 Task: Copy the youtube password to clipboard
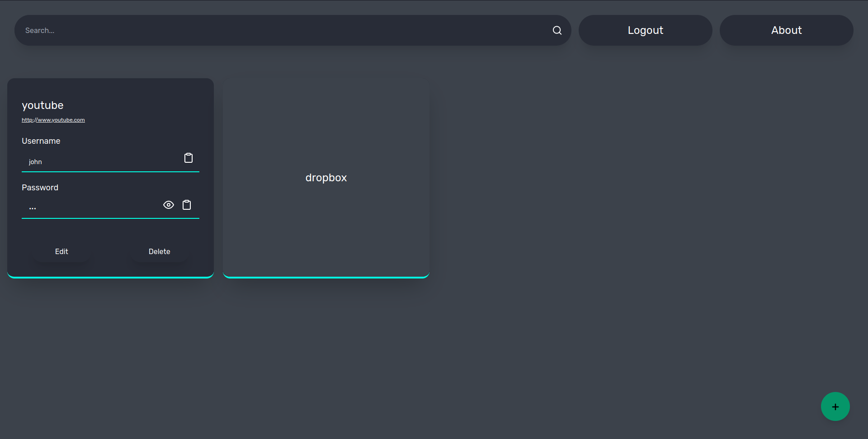pyautogui.click(x=187, y=205)
